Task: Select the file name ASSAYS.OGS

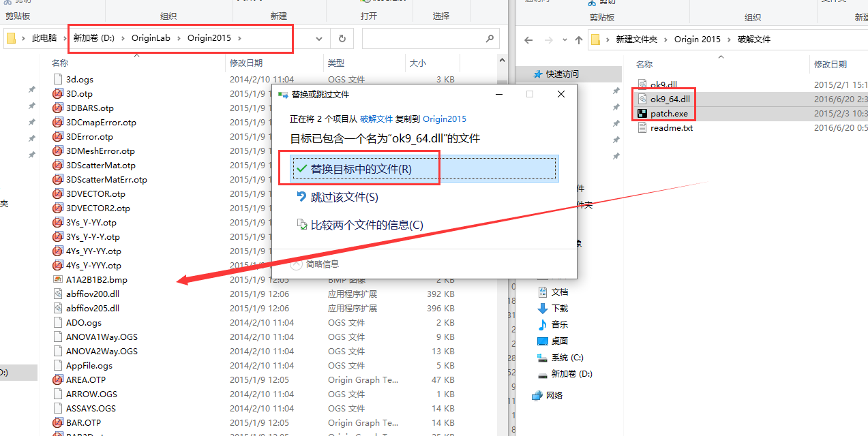Action: (91, 409)
